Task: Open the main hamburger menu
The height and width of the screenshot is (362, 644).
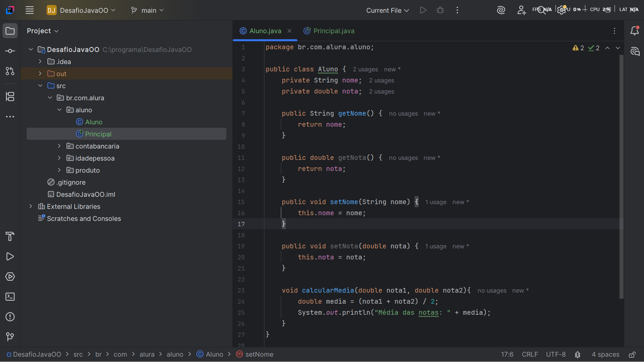Action: click(x=30, y=10)
